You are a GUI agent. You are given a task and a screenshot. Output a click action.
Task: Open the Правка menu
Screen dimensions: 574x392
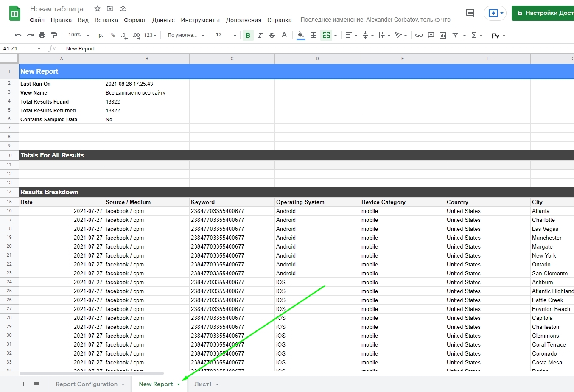(x=61, y=20)
